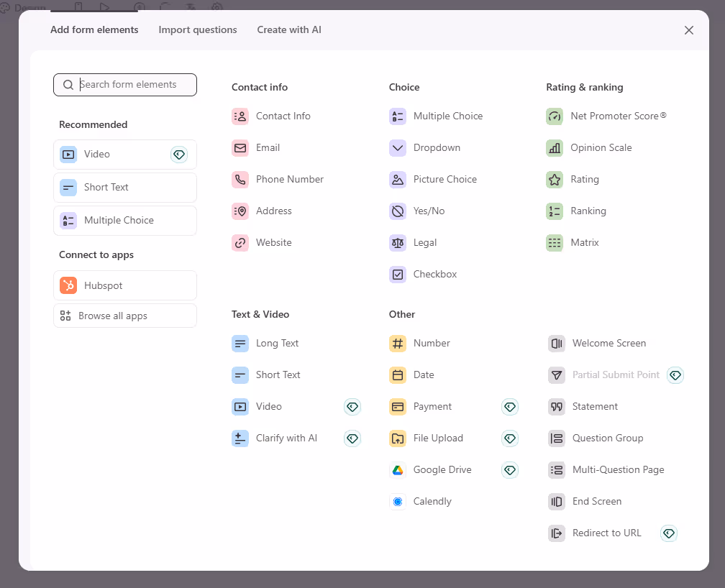Add Short Text from Text & Video section

tap(266, 375)
